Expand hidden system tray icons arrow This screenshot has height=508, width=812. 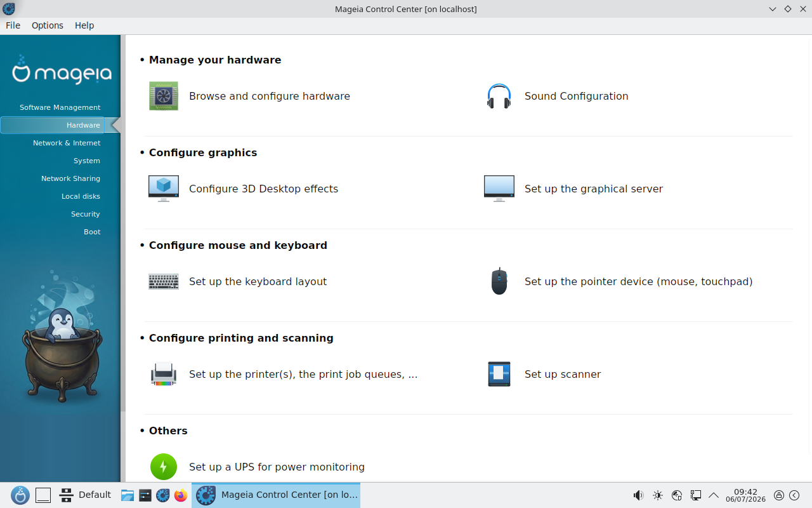[x=714, y=495]
